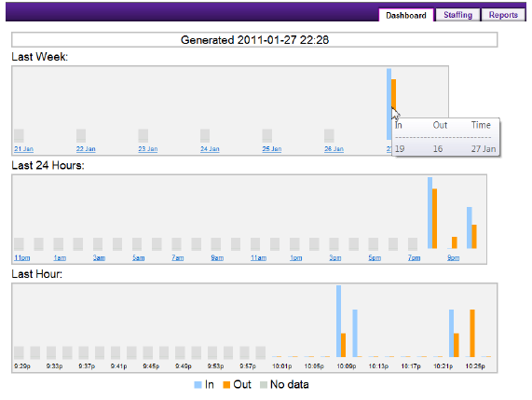The width and height of the screenshot is (532, 400).
Task: Click the orange Out legend swatch
Action: (x=226, y=385)
